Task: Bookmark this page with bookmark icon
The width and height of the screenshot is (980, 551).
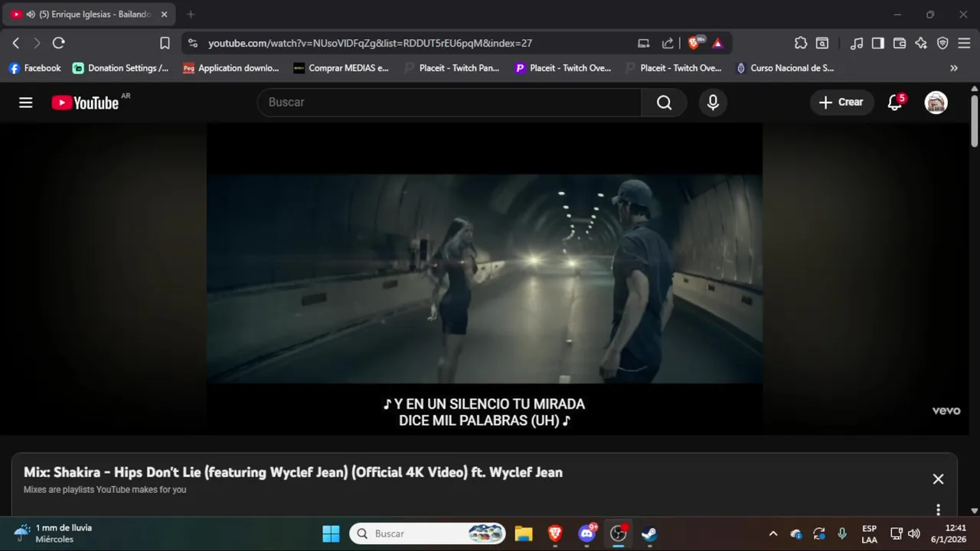Action: point(165,43)
